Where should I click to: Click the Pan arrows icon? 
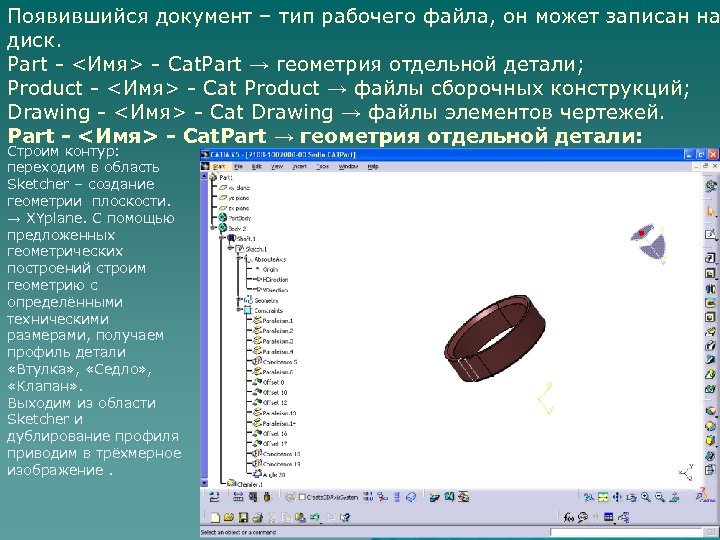[x=617, y=497]
